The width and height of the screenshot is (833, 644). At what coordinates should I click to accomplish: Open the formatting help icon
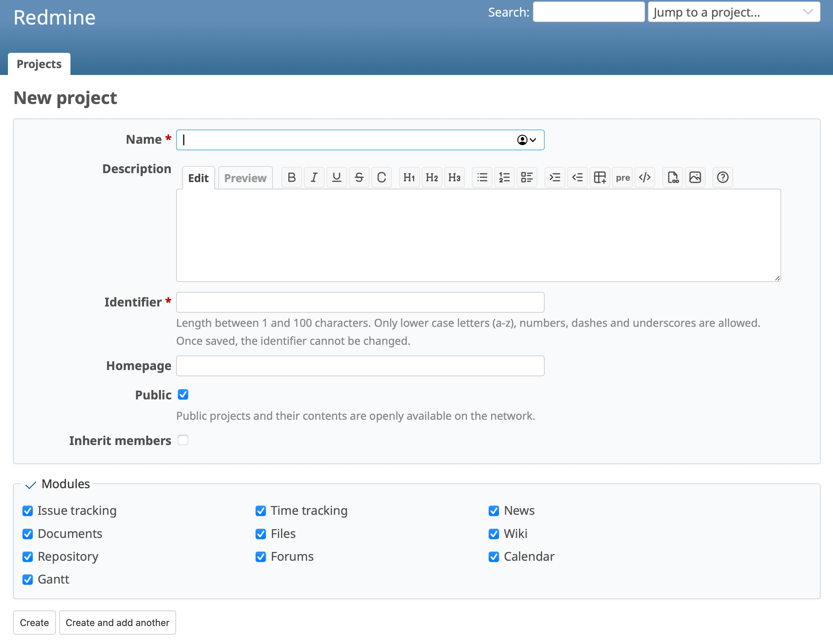pos(722,177)
